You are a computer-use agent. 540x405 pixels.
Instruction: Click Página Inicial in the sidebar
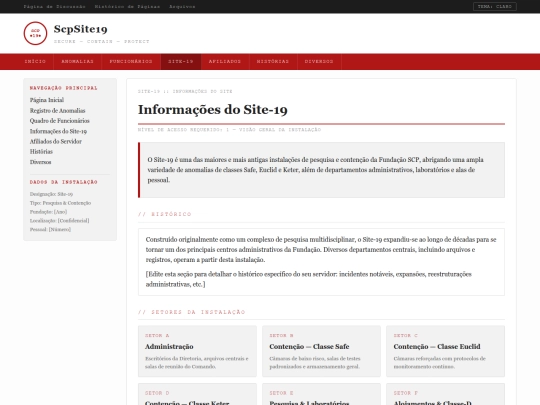[x=47, y=100]
